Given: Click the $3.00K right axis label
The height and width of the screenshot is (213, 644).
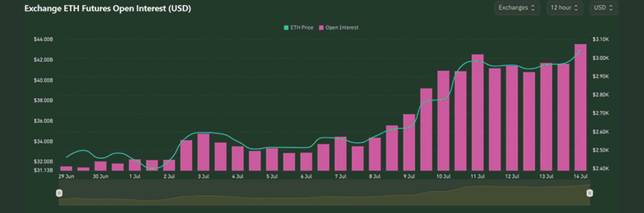Looking at the screenshot, I should [x=601, y=58].
